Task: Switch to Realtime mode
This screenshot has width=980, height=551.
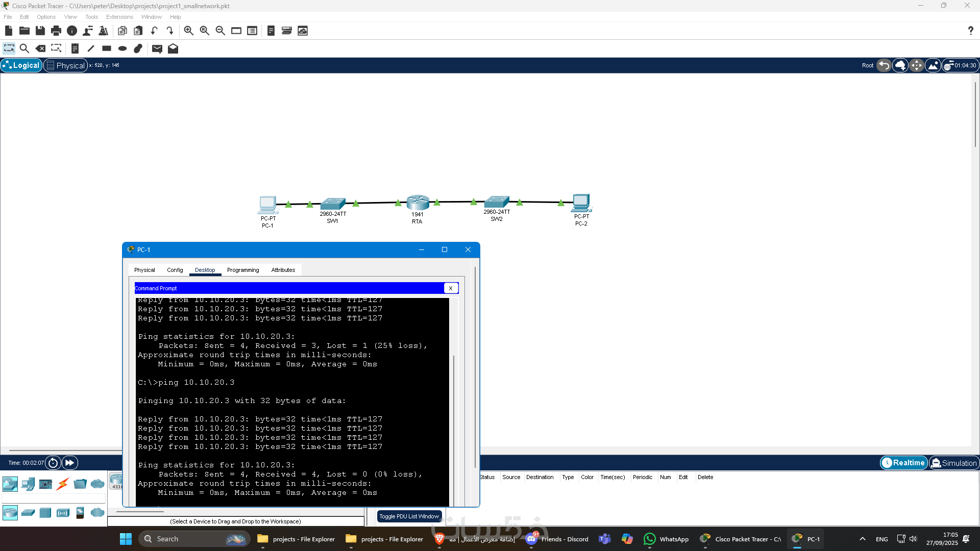Action: 903,463
